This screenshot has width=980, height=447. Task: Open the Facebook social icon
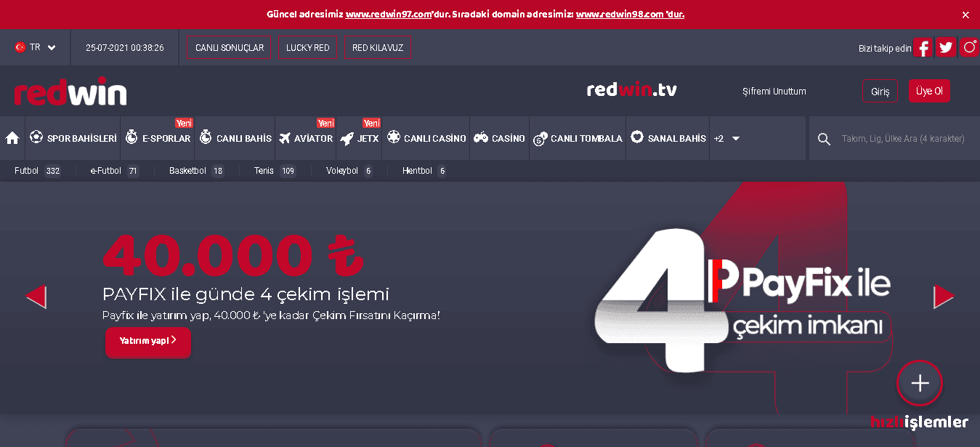[x=923, y=48]
